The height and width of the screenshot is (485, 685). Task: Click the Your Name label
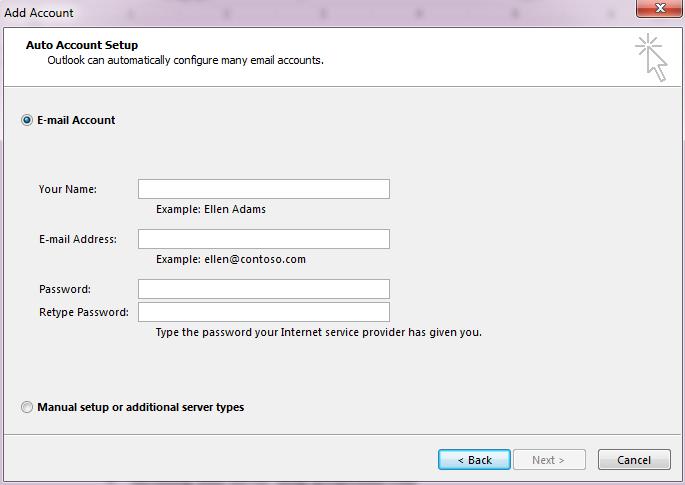(x=68, y=189)
